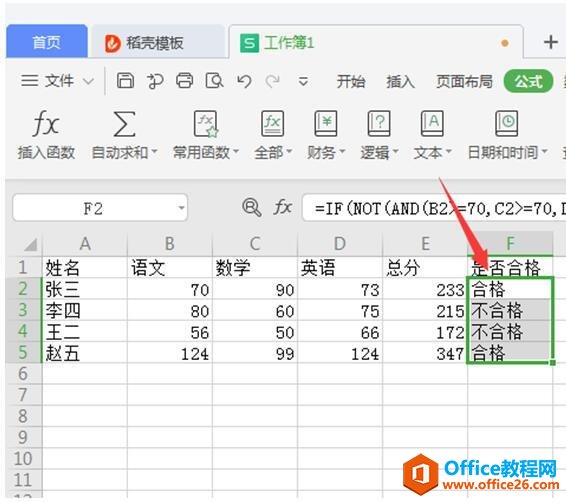Image resolution: width=566 pixels, height=502 pixels.
Task: Open the Logical (逻辑) functions icon
Action: 379,124
